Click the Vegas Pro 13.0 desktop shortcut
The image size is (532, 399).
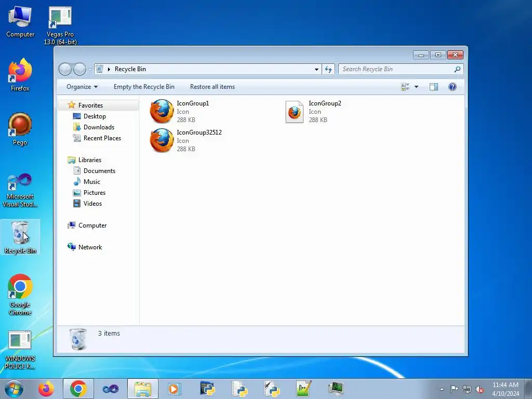pyautogui.click(x=60, y=25)
